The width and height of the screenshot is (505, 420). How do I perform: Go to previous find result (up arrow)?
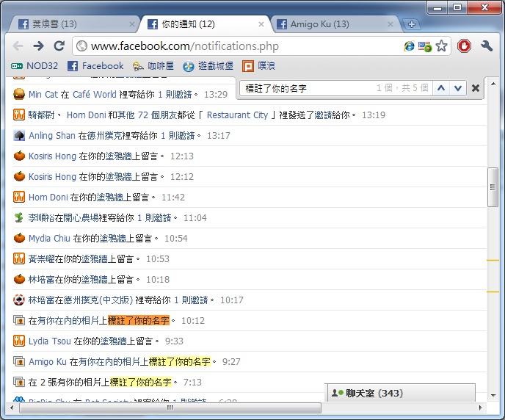point(441,88)
